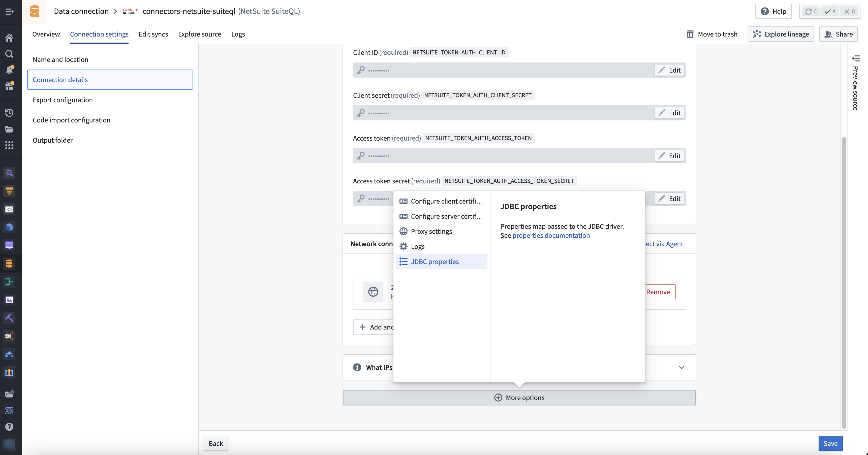Screen dimensions: 868x455
Task: Open the Data Connection database icon in sidebar
Action: coord(9,263)
